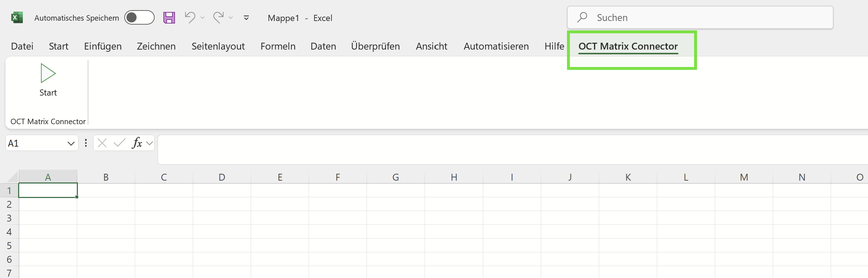Click the formula bar cancel X icon
The width and height of the screenshot is (868, 278).
pos(102,143)
